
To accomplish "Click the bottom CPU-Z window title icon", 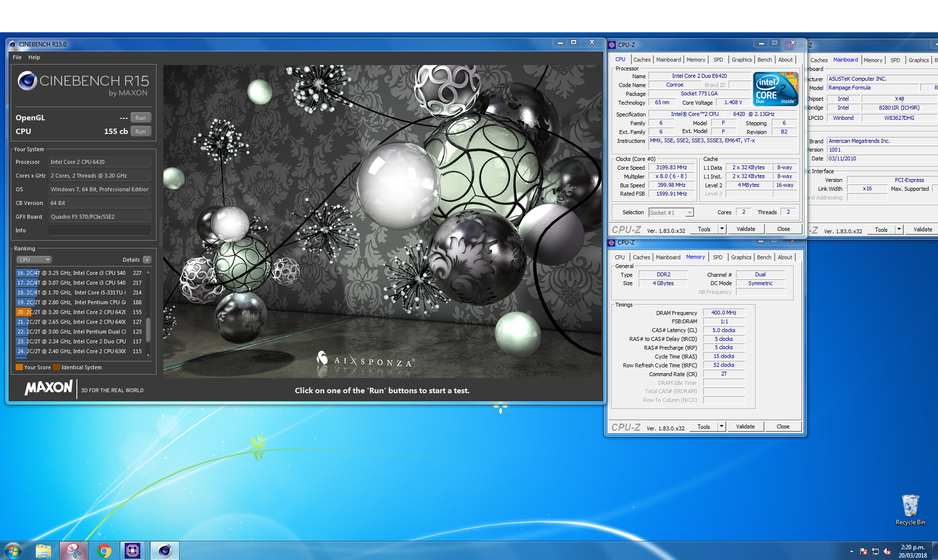I will point(611,243).
